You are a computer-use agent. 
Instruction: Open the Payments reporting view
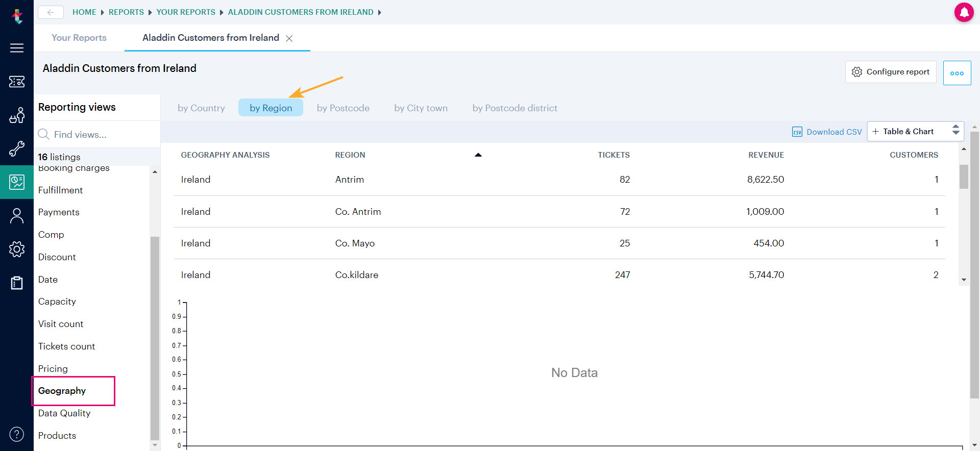point(59,212)
